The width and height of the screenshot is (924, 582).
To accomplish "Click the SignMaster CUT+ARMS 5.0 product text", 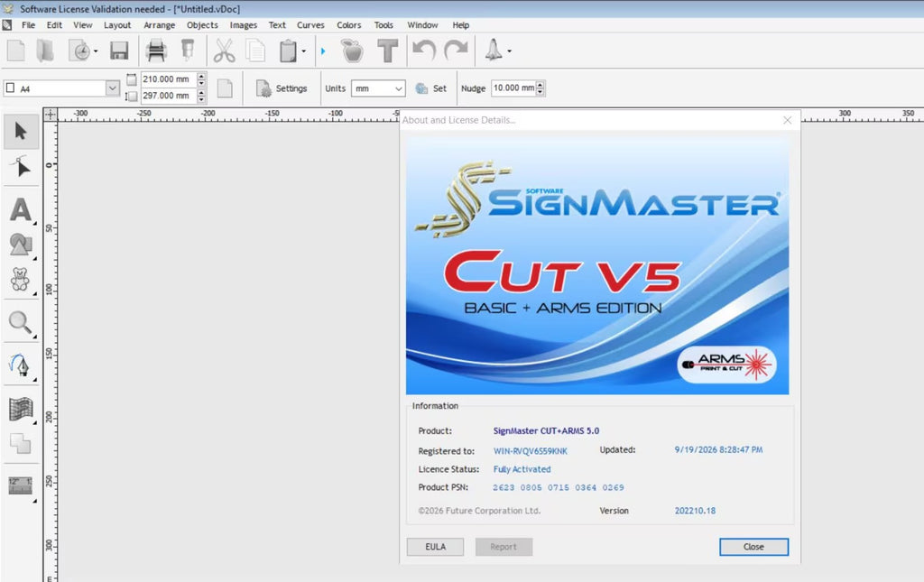I will click(x=546, y=431).
